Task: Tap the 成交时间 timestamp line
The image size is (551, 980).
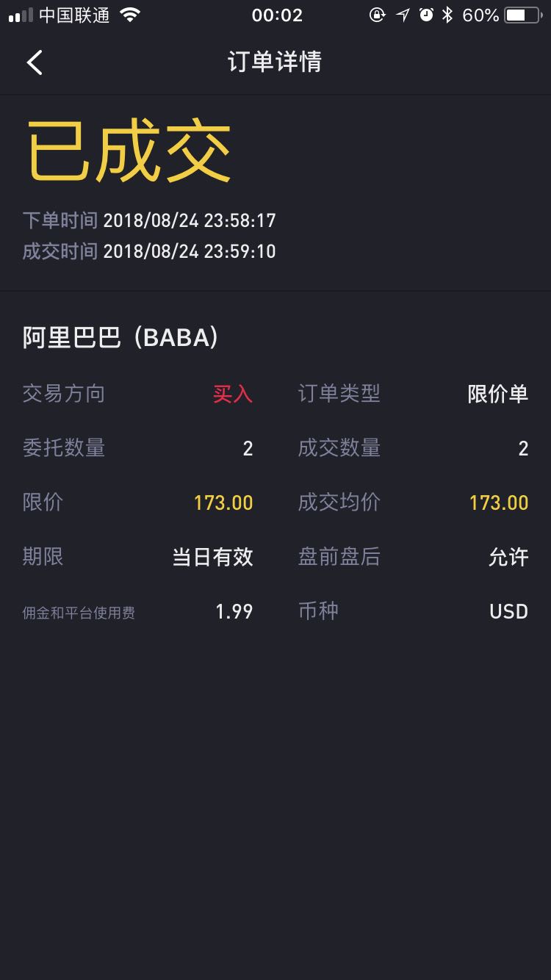Action: [x=149, y=251]
